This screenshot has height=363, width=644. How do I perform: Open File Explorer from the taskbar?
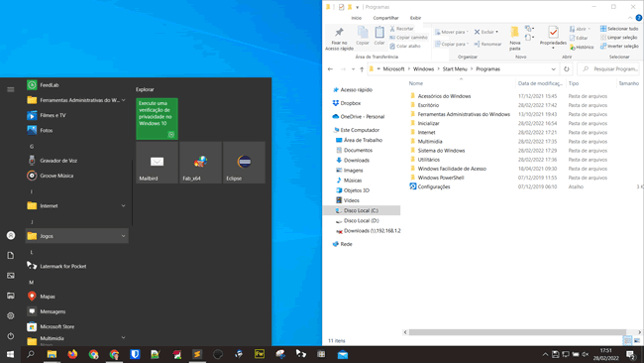[52, 354]
